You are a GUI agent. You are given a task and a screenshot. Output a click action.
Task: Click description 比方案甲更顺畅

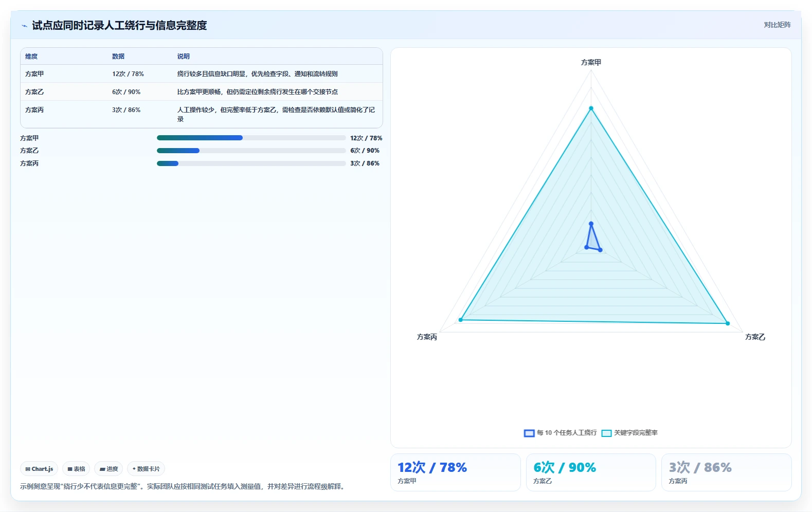point(258,92)
